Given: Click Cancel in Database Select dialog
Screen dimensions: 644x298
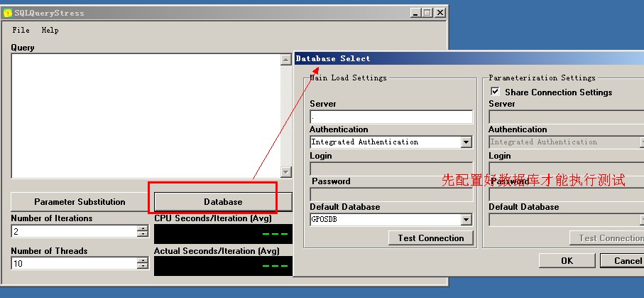Looking at the screenshot, I should coord(622,260).
